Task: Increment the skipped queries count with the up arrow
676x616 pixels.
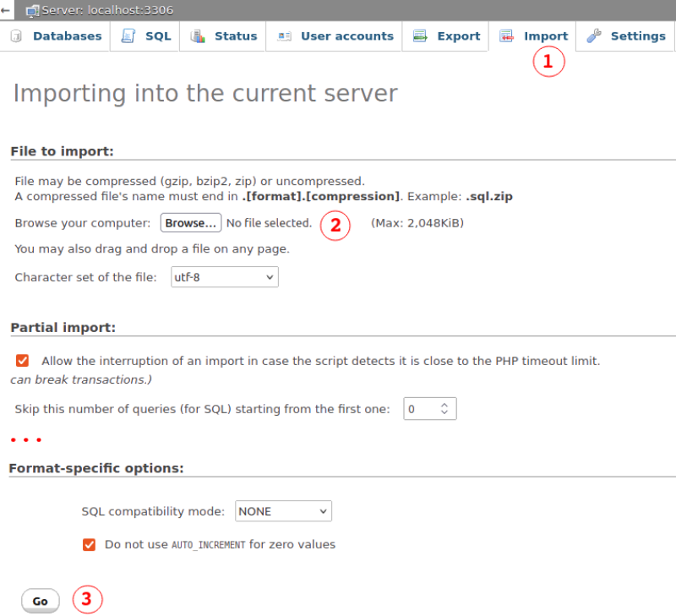Action: coord(444,404)
